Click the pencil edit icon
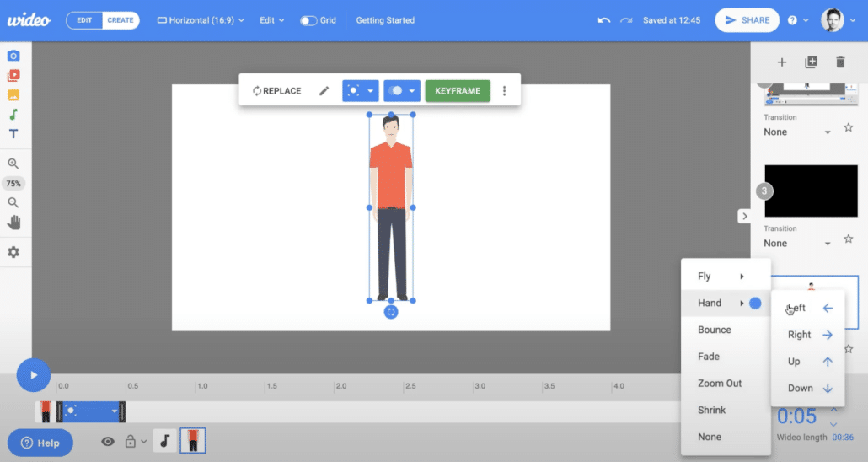This screenshot has height=462, width=868. tap(324, 91)
